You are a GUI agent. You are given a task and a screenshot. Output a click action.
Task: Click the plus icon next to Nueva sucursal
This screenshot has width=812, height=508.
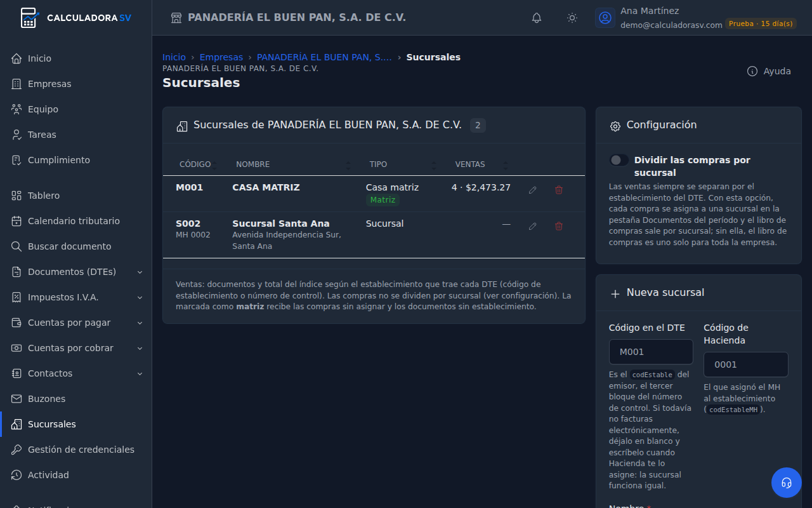pos(615,293)
